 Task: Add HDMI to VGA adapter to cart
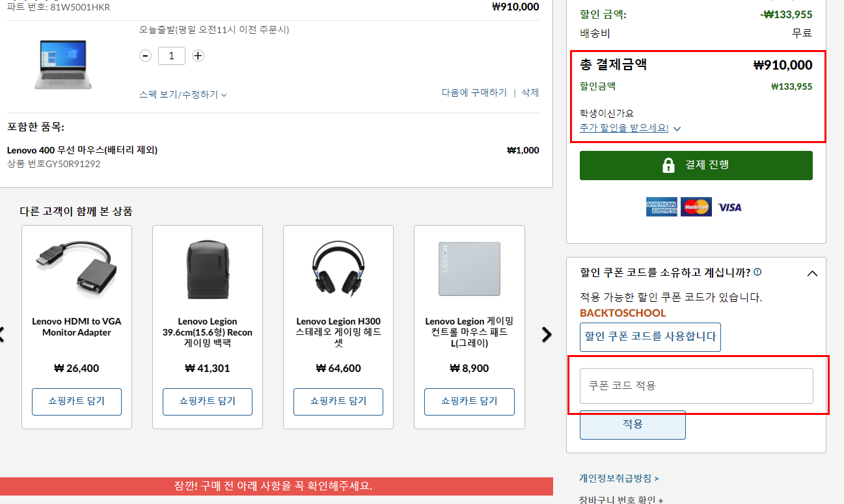click(77, 402)
